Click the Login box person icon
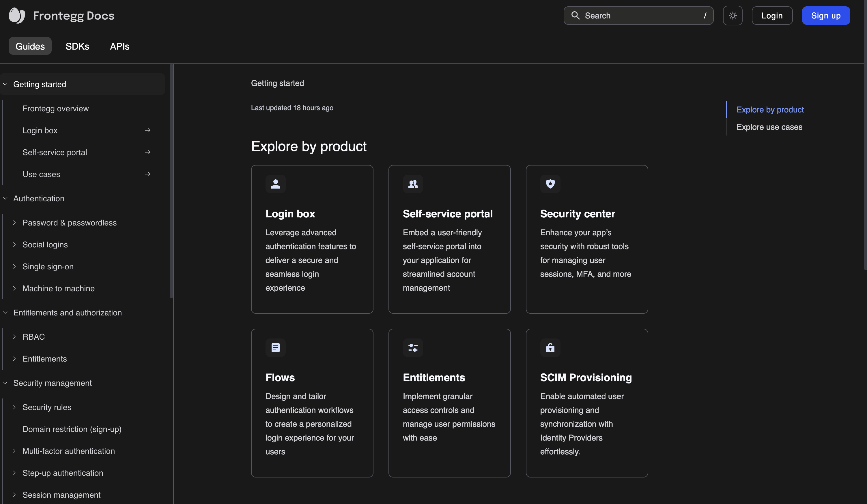Viewport: 867px width, 504px height. pyautogui.click(x=275, y=184)
